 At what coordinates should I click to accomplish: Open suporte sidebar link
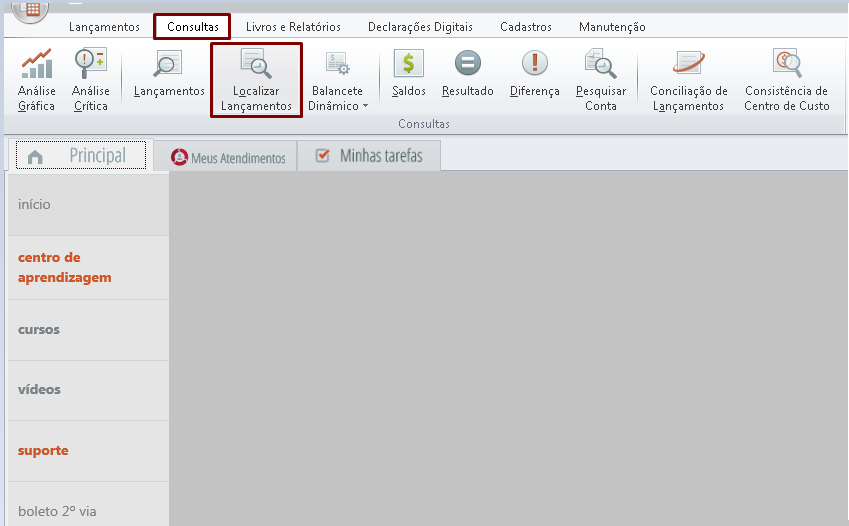(x=88, y=451)
